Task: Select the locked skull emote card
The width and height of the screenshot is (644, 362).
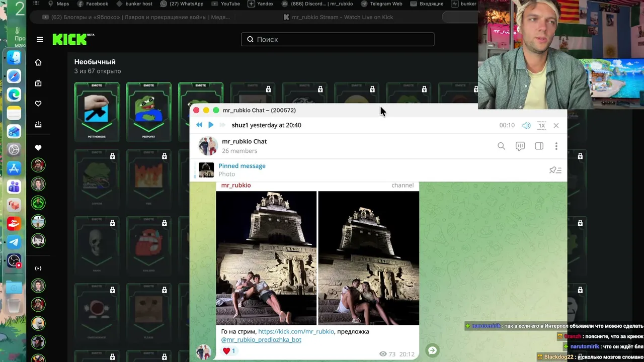Action: tap(97, 245)
